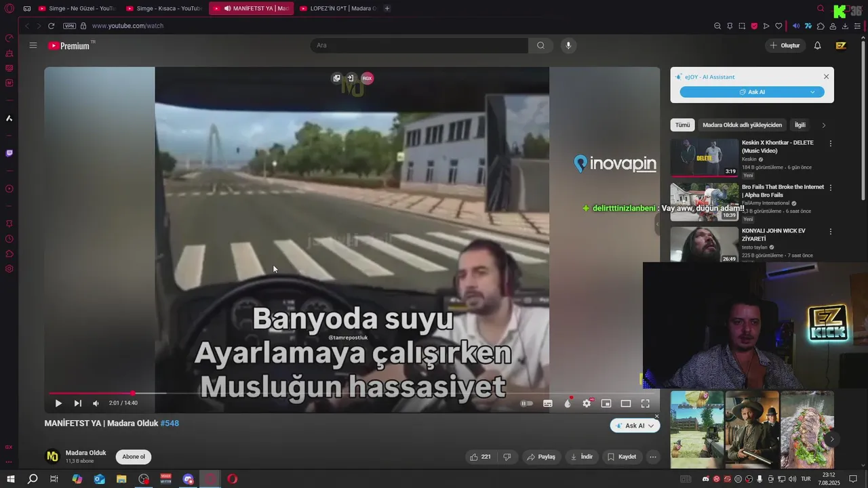Show more filter chips arrow

click(x=824, y=125)
